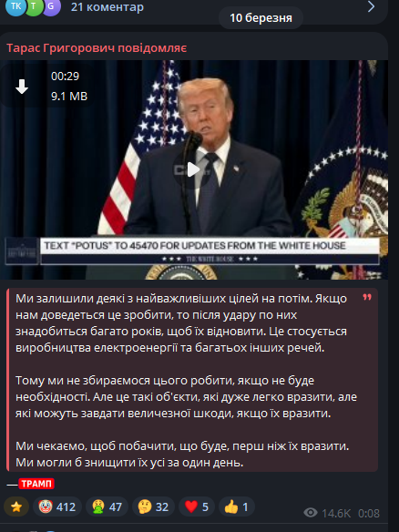Play the Trump video
The width and height of the screenshot is (399, 532).
192,169
